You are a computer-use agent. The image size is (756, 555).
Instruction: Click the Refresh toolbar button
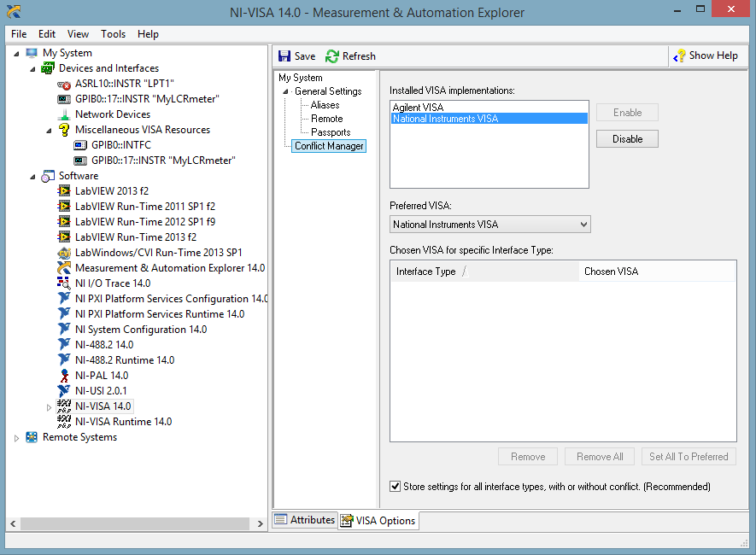350,56
